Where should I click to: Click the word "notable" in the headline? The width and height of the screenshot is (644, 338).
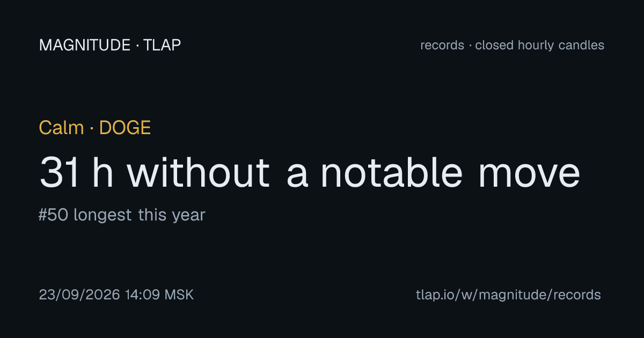(x=391, y=173)
